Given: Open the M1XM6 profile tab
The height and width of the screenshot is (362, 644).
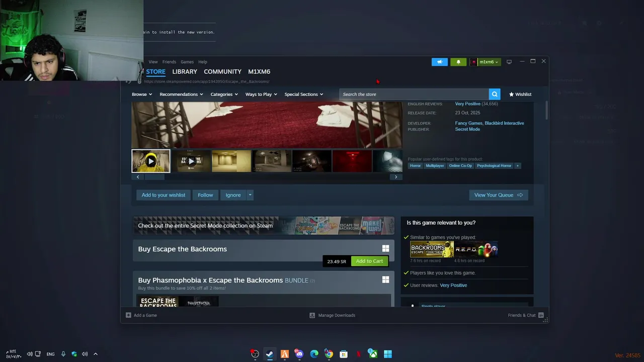Looking at the screenshot, I should click(259, 71).
